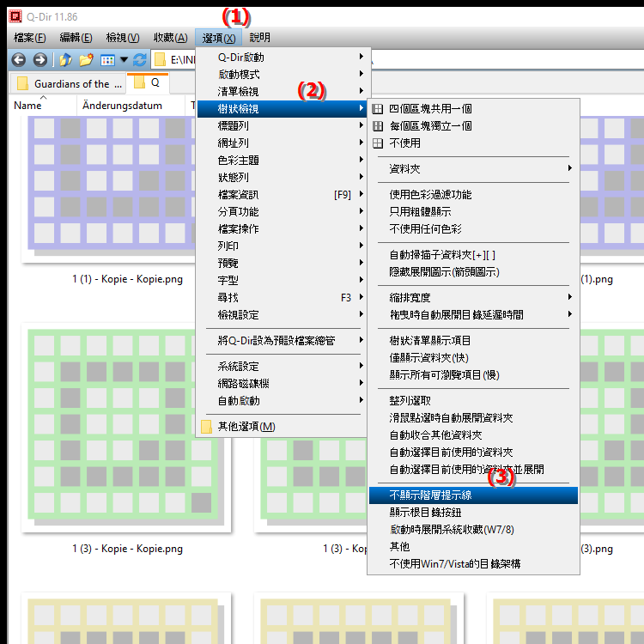This screenshot has height=644, width=644.
Task: Expand the 資料夾 submenu
Action: point(473,169)
